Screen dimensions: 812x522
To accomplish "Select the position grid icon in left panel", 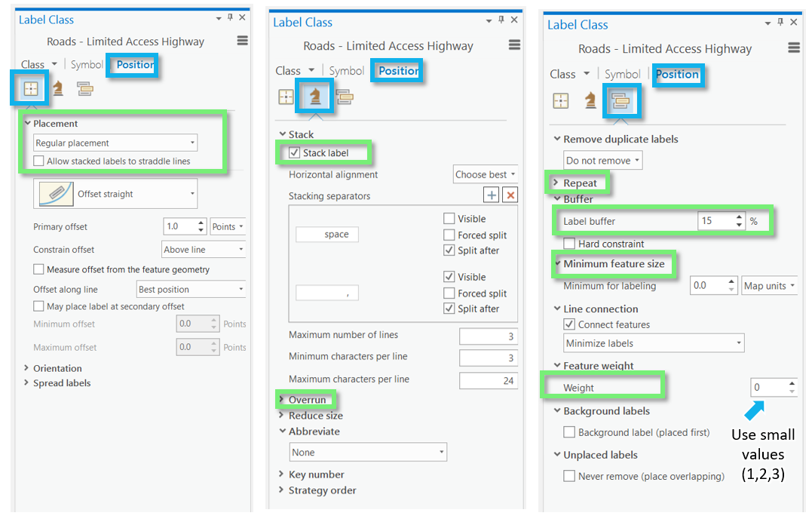I will coord(30,88).
